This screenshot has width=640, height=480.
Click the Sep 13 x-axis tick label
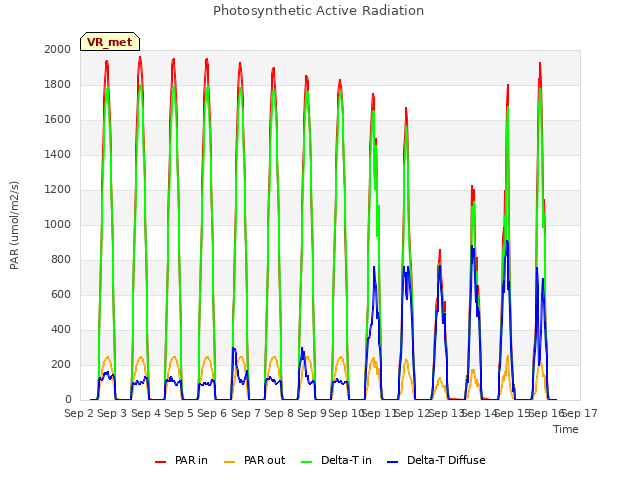tap(446, 413)
